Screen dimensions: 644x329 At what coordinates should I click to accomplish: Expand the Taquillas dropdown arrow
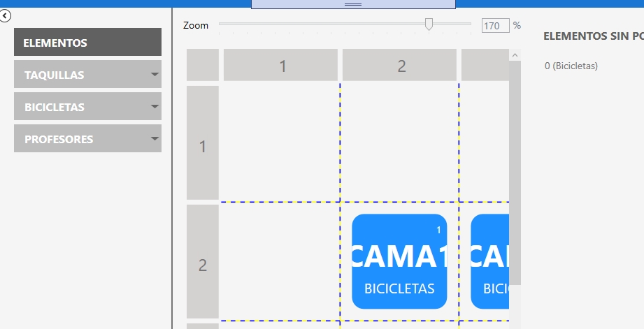[155, 74]
